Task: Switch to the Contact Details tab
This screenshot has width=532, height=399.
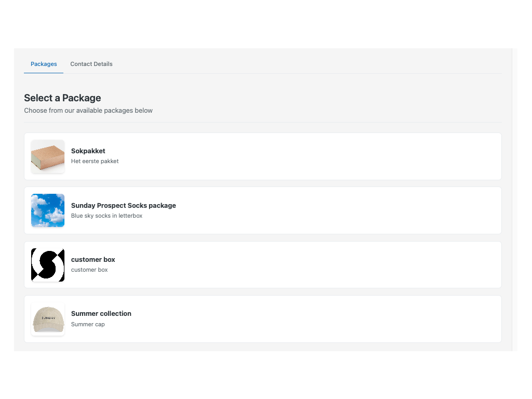Action: pyautogui.click(x=91, y=64)
